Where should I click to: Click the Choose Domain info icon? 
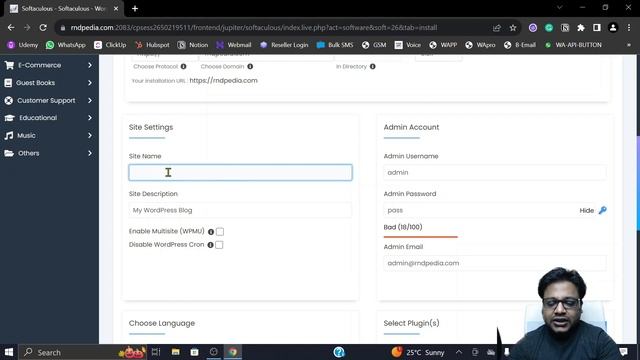point(250,67)
